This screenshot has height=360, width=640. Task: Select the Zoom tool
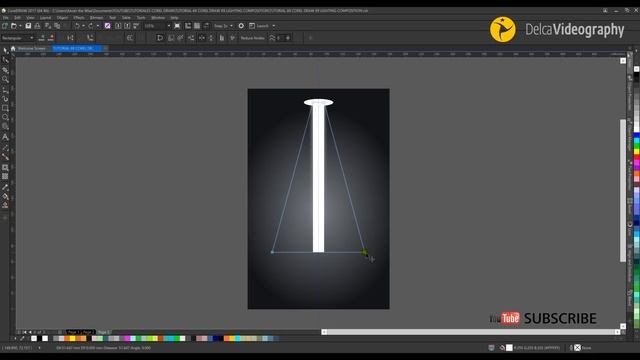click(5, 79)
